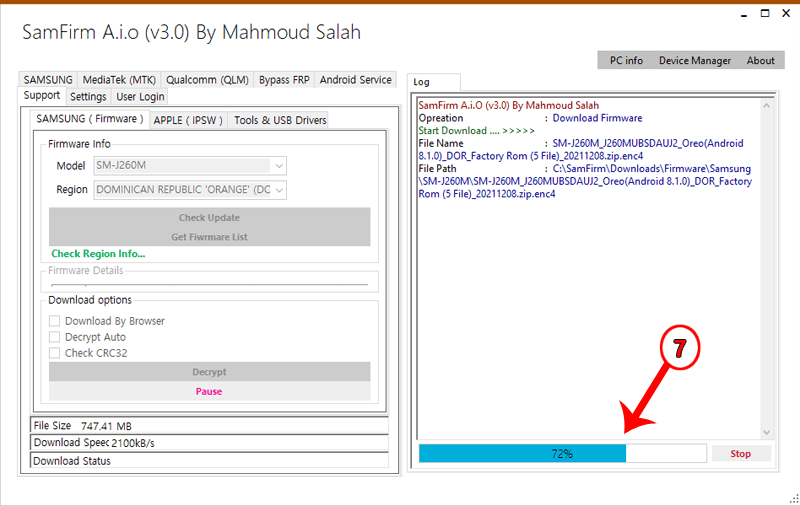Click the Support tab
The image size is (800, 506).
pos(42,95)
